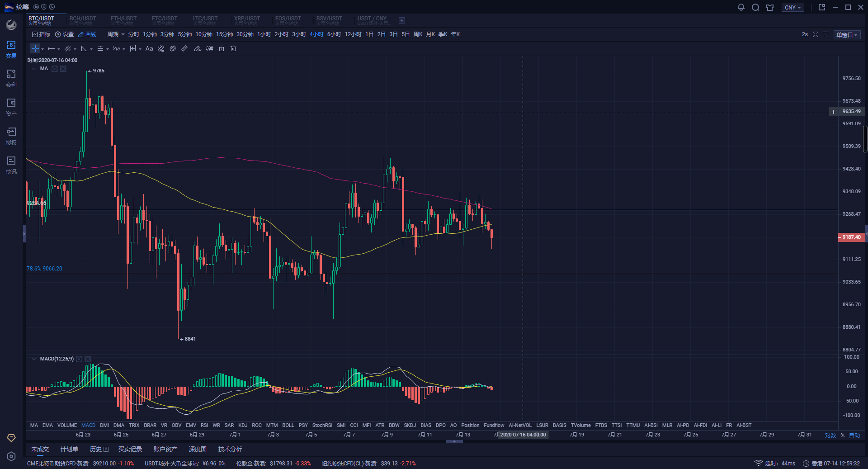This screenshot has height=469, width=868.
Task: Expand horizontal line tool dropdown arrow
Action: (x=59, y=49)
